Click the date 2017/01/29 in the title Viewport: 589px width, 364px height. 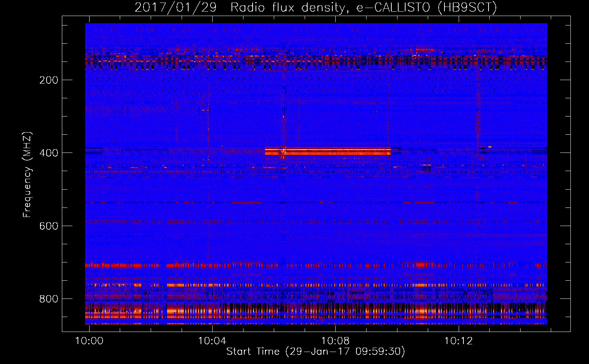click(x=175, y=7)
